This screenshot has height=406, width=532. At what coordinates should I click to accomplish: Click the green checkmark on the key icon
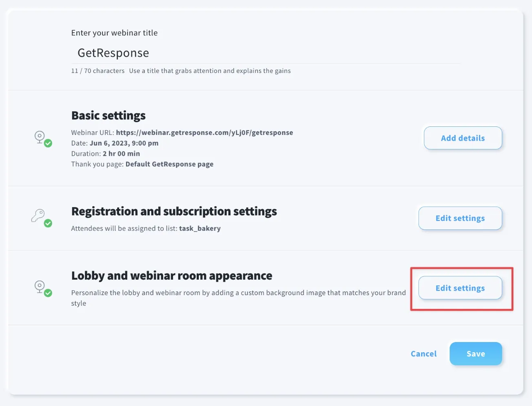[48, 223]
